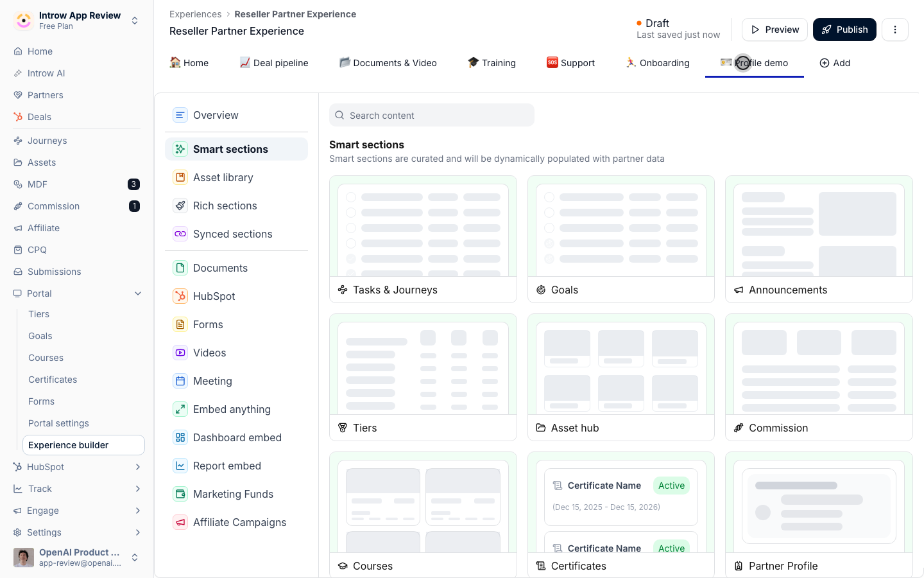Choose the Commission smart section card
Viewport: 924px width, 578px height.
[x=819, y=377]
